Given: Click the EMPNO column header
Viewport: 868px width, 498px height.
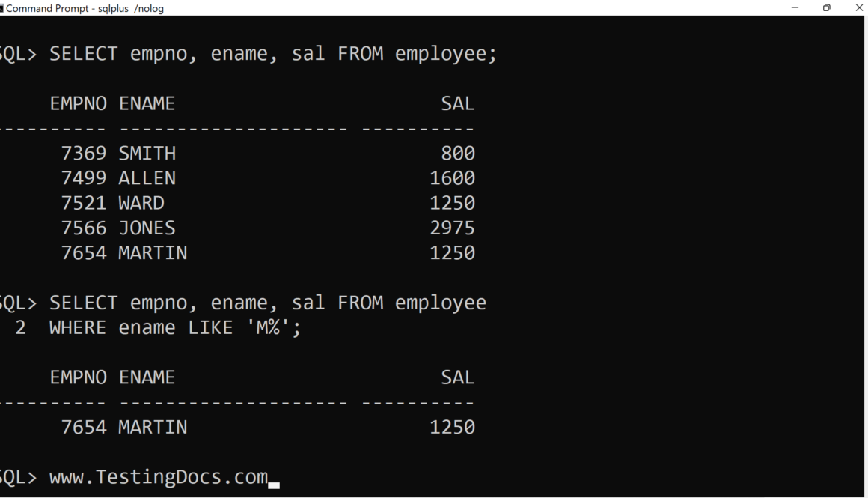Looking at the screenshot, I should pyautogui.click(x=79, y=103).
